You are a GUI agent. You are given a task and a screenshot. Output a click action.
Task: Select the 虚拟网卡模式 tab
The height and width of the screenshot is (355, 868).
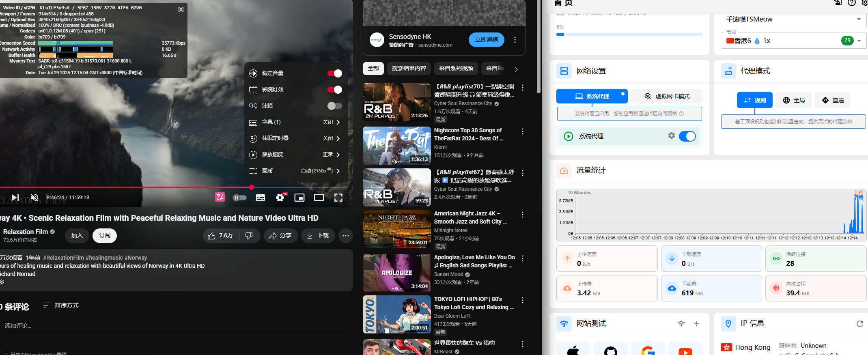(x=667, y=96)
